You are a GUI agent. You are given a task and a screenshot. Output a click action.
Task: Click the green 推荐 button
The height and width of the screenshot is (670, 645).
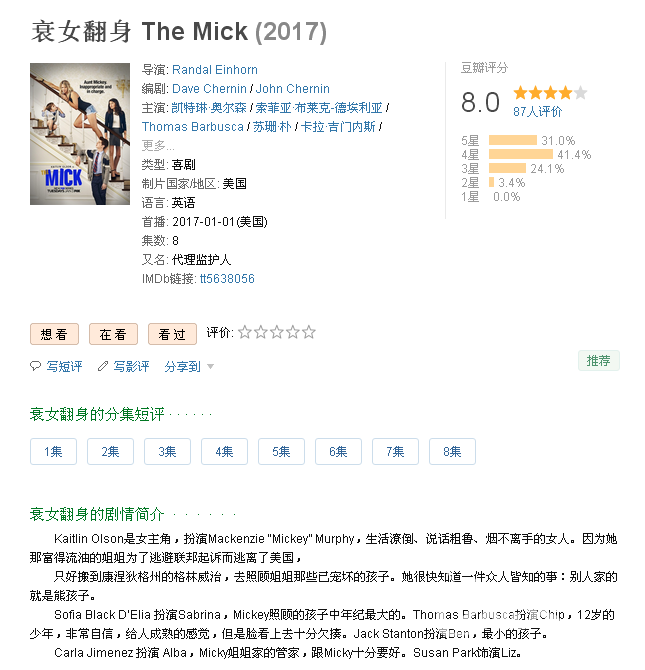tap(598, 361)
